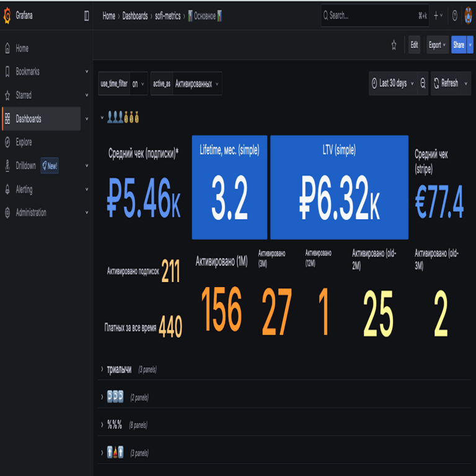Click the zoom out time range icon
Image resolution: width=476 pixels, height=476 pixels.
pyautogui.click(x=423, y=83)
